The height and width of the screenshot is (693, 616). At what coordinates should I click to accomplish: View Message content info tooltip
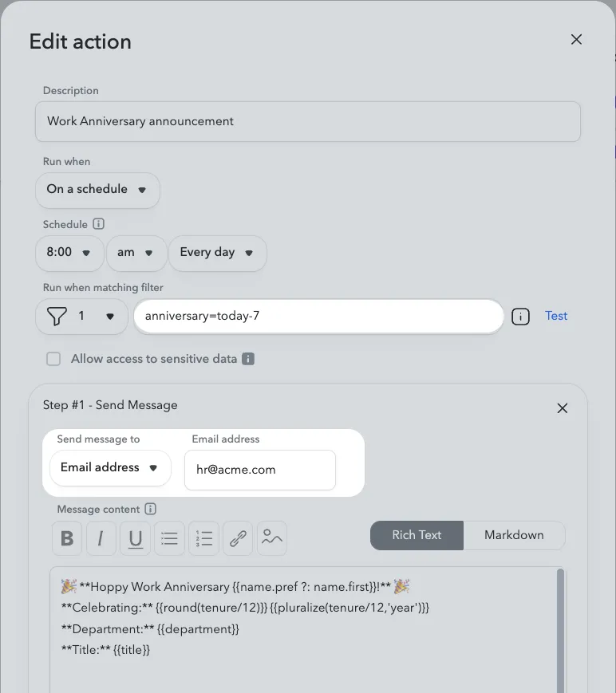pos(150,509)
